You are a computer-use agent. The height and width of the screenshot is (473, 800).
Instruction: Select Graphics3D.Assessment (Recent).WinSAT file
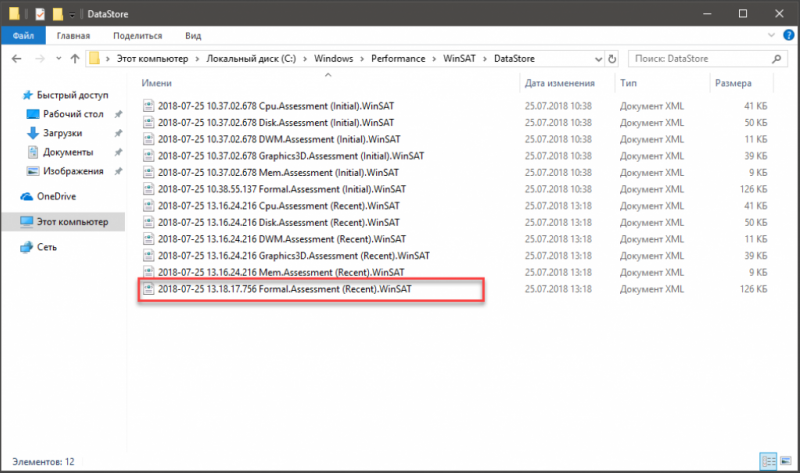pyautogui.click(x=293, y=256)
